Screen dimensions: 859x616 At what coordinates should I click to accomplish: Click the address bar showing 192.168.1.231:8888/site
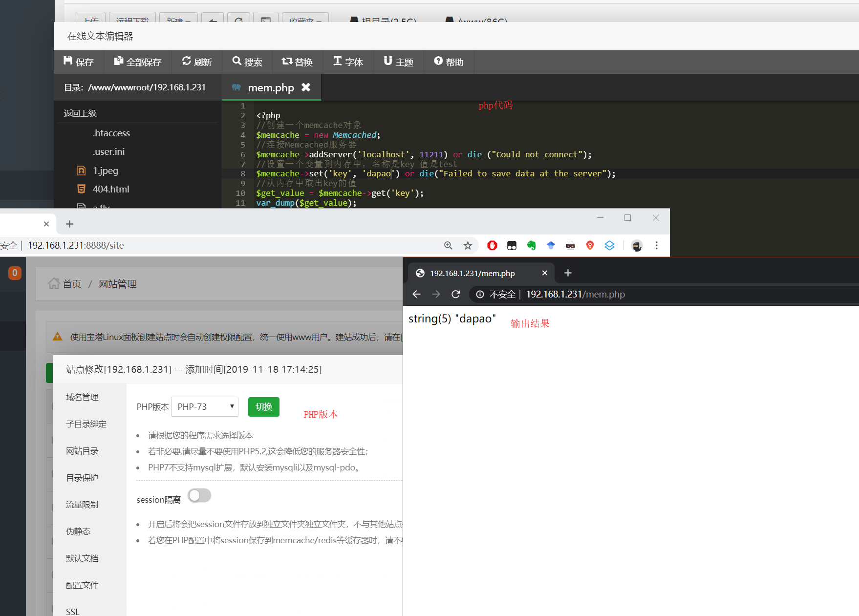click(x=76, y=245)
